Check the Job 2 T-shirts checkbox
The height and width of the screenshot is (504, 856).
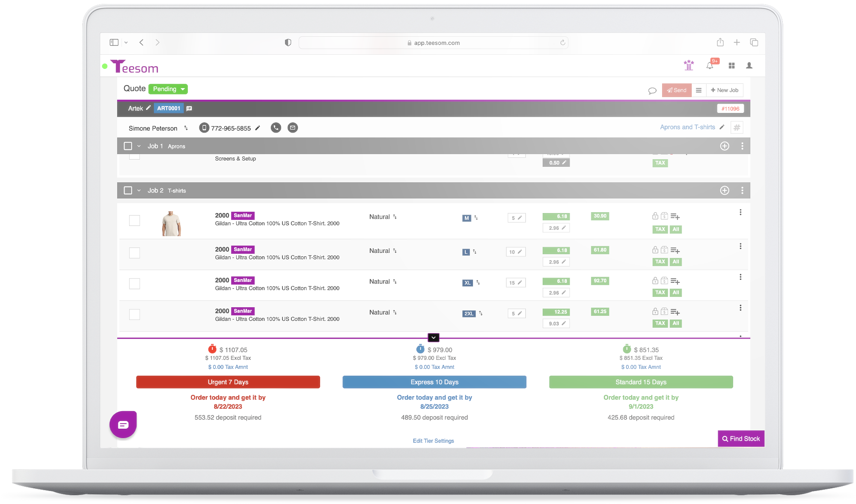coord(128,190)
